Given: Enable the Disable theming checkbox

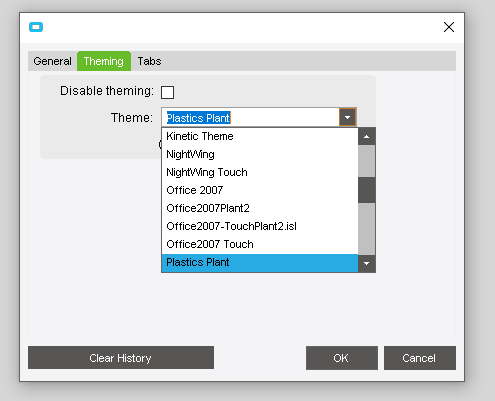Looking at the screenshot, I should click(x=167, y=92).
